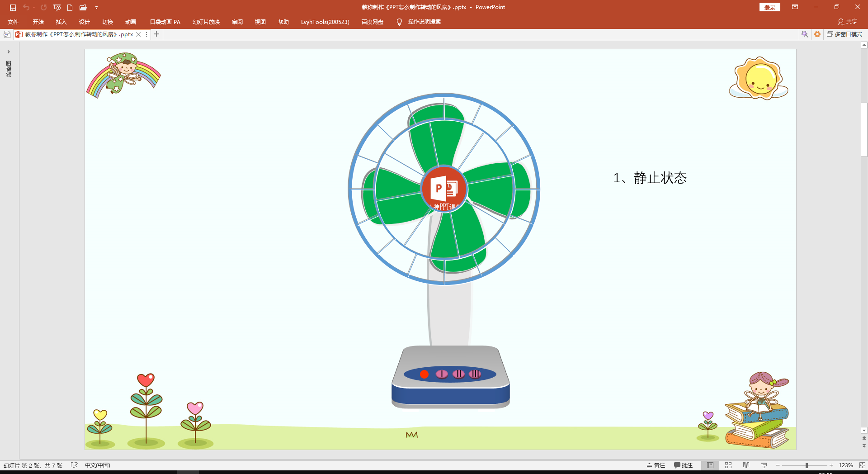Open the 设计 ribbon tab

pyautogui.click(x=84, y=22)
